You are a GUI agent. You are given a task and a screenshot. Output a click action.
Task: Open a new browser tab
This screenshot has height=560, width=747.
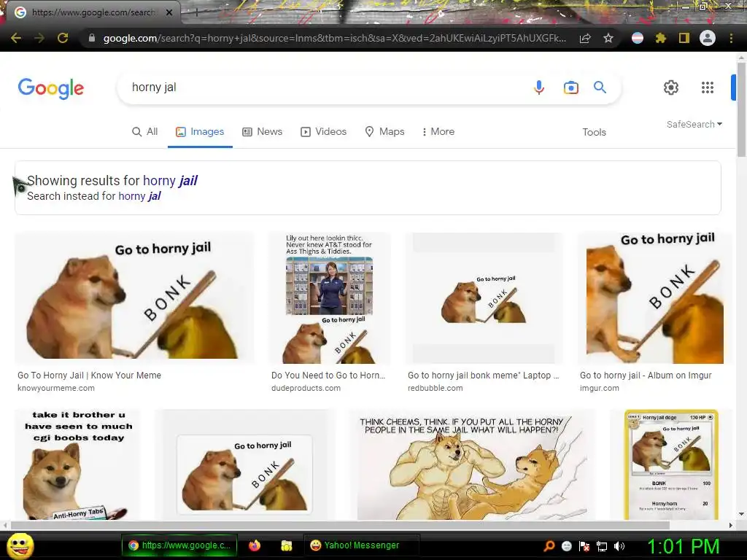[196, 13]
